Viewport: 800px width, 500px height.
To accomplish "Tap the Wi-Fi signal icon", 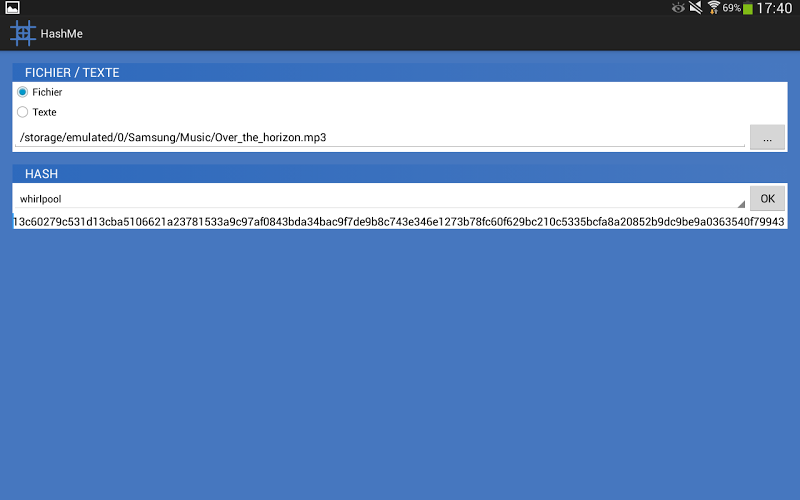I will [x=714, y=8].
